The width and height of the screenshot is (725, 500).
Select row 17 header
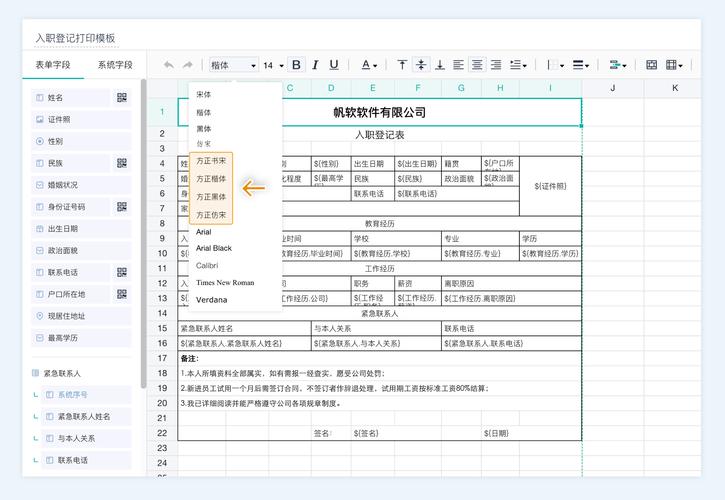click(x=162, y=358)
